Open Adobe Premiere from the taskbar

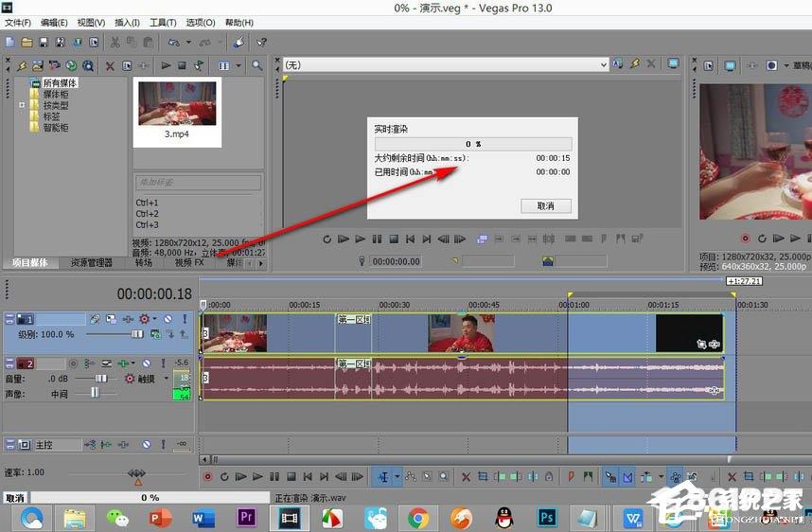246,518
